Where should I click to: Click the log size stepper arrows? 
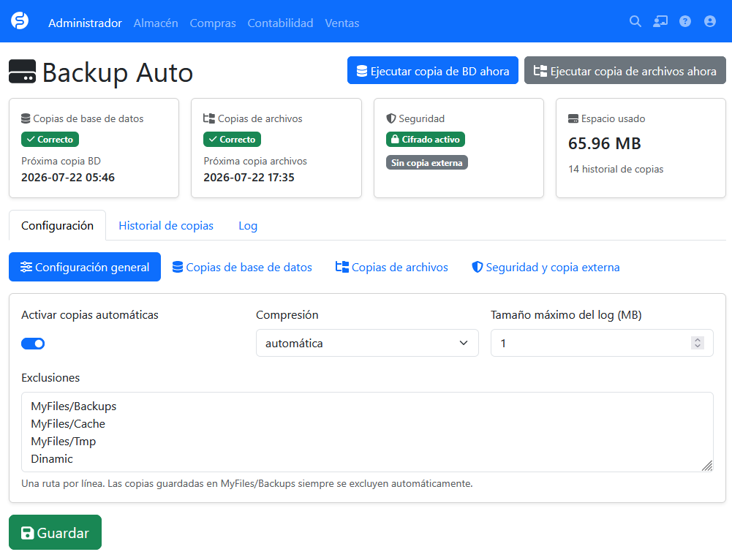tap(698, 343)
